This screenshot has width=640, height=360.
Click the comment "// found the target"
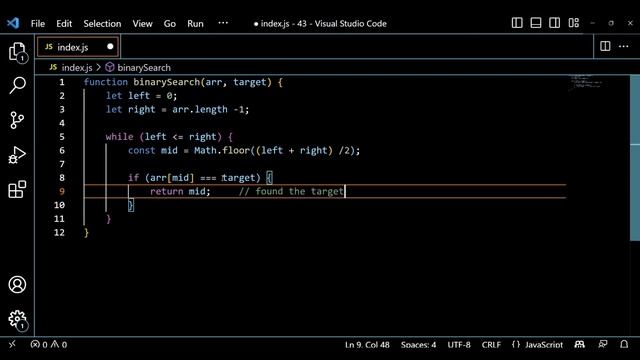(291, 191)
